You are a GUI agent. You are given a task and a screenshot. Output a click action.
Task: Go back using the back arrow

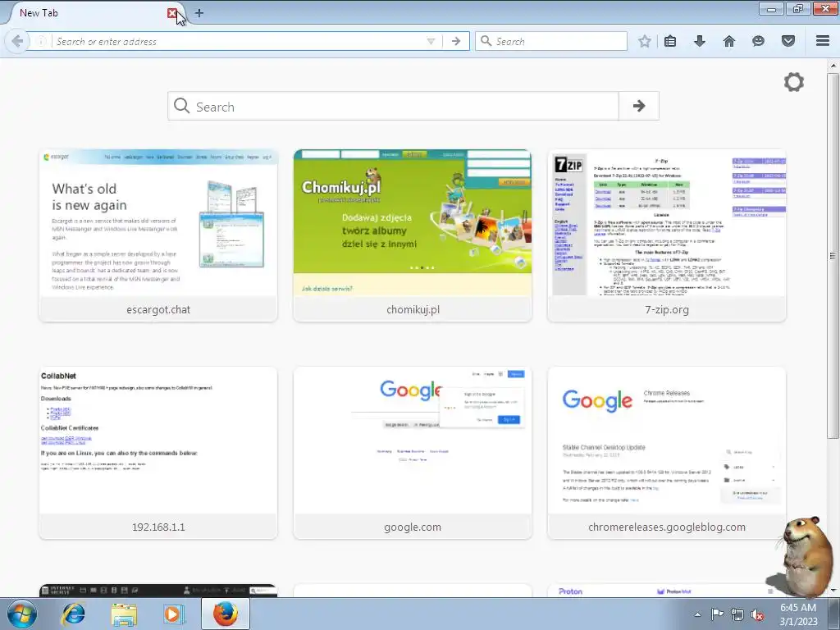click(x=17, y=41)
